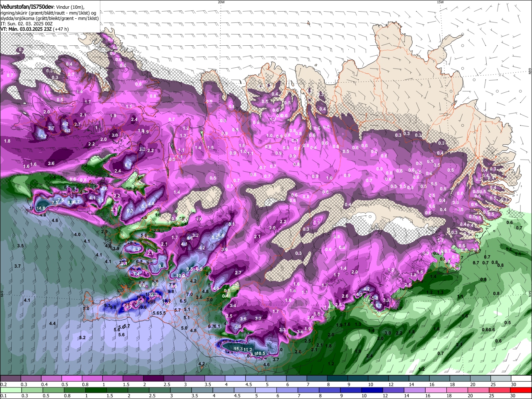Click lower legend swatch between 20 and 25
This screenshot has width=532, height=399.
point(479,390)
